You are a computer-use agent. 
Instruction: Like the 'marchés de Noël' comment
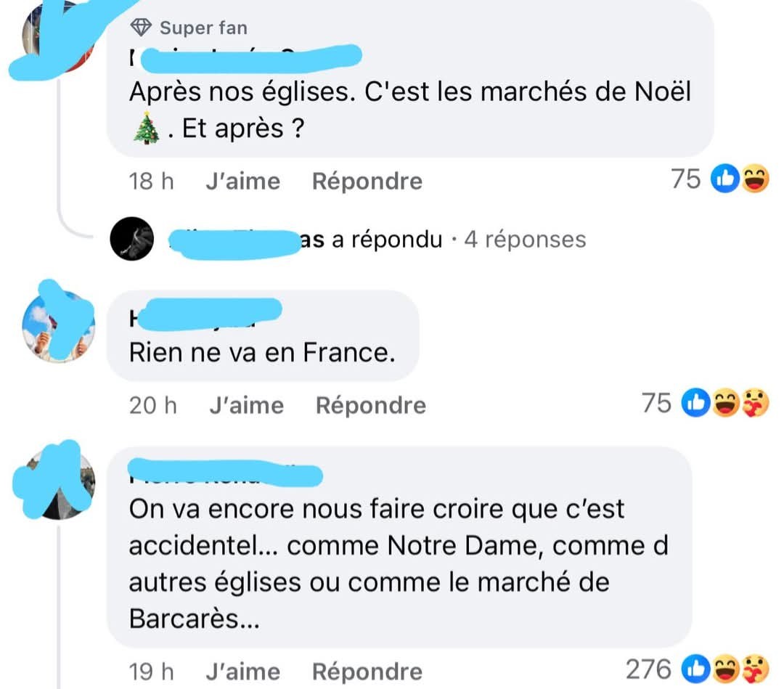[243, 181]
